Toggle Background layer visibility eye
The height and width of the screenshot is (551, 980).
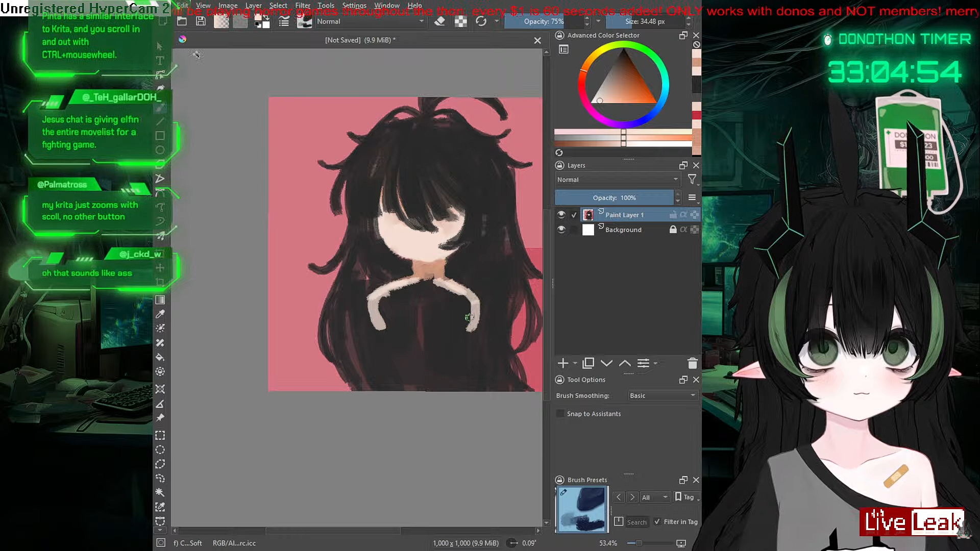[561, 230]
